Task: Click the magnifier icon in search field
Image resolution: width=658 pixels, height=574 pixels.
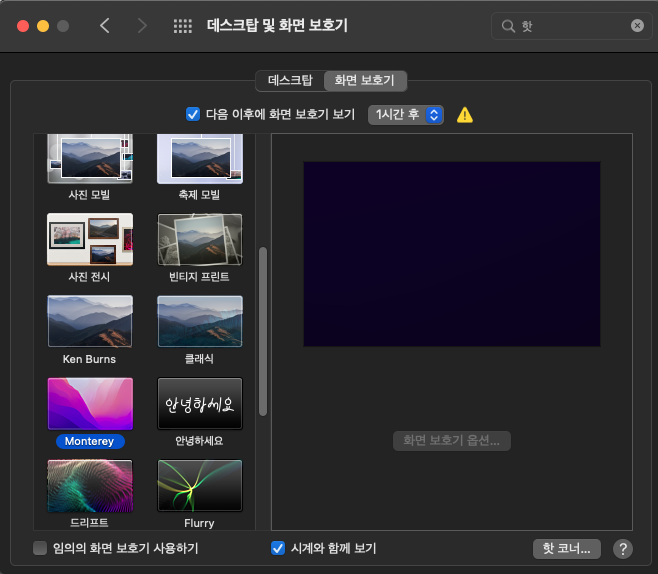Action: [508, 26]
